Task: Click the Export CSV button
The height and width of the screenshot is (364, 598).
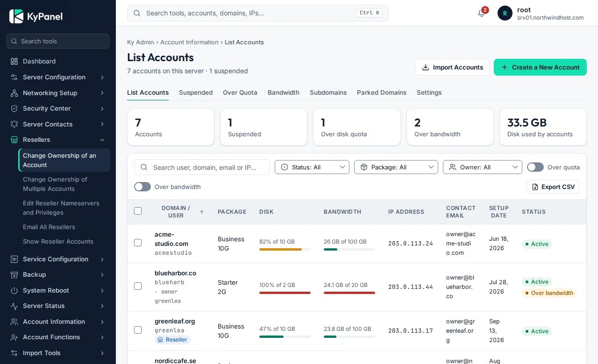Action: click(553, 187)
